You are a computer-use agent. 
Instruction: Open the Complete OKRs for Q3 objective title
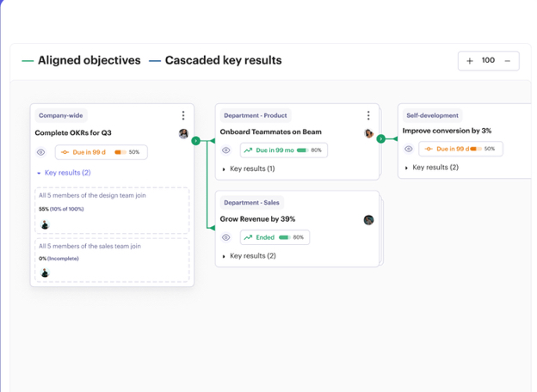(x=73, y=132)
